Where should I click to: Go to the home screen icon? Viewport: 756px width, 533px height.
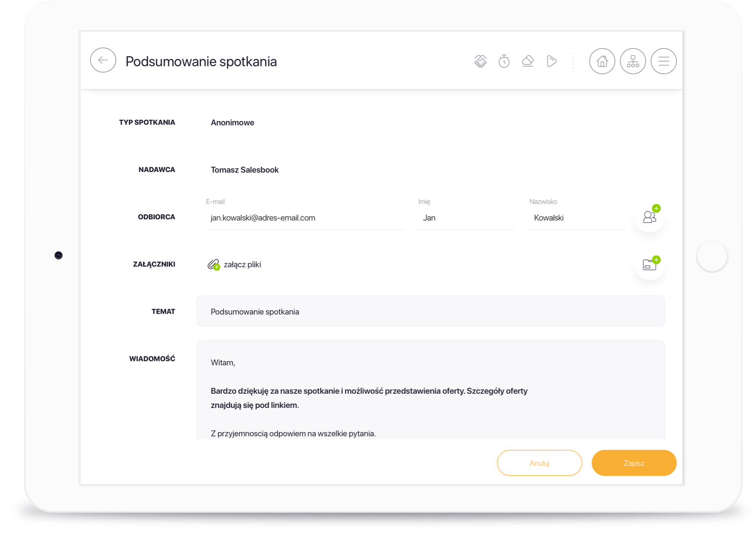[602, 61]
